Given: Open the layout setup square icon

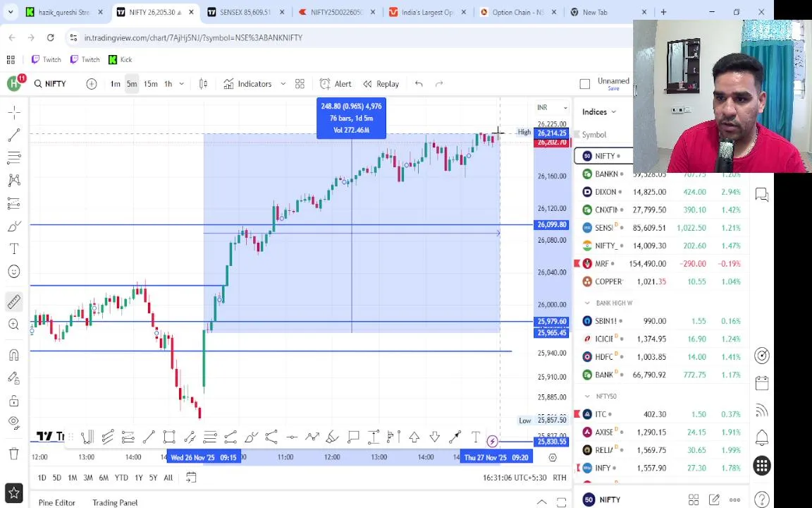Looking at the screenshot, I should pyautogui.click(x=584, y=84).
